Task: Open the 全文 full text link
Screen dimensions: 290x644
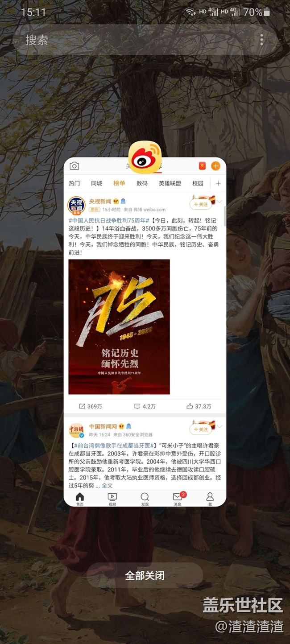Action: click(x=107, y=485)
